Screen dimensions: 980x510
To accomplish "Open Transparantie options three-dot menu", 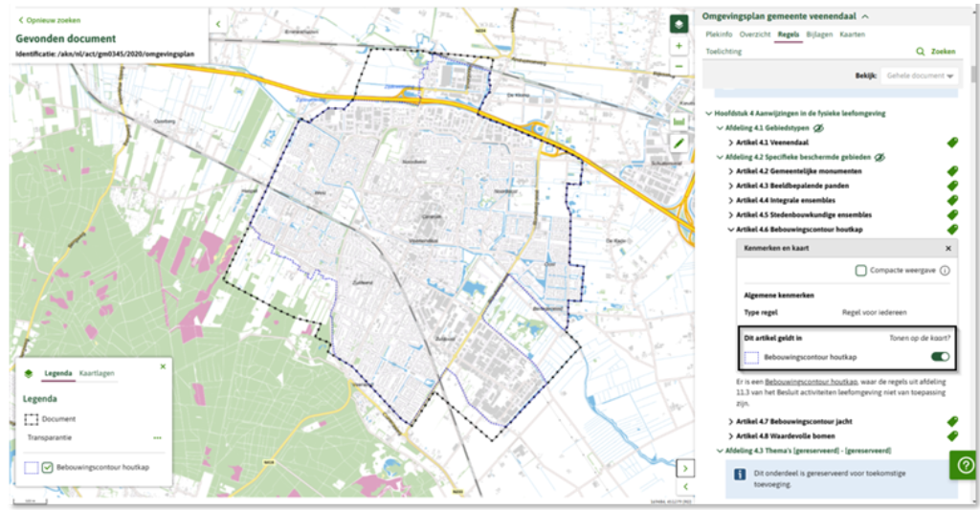I will (x=157, y=437).
